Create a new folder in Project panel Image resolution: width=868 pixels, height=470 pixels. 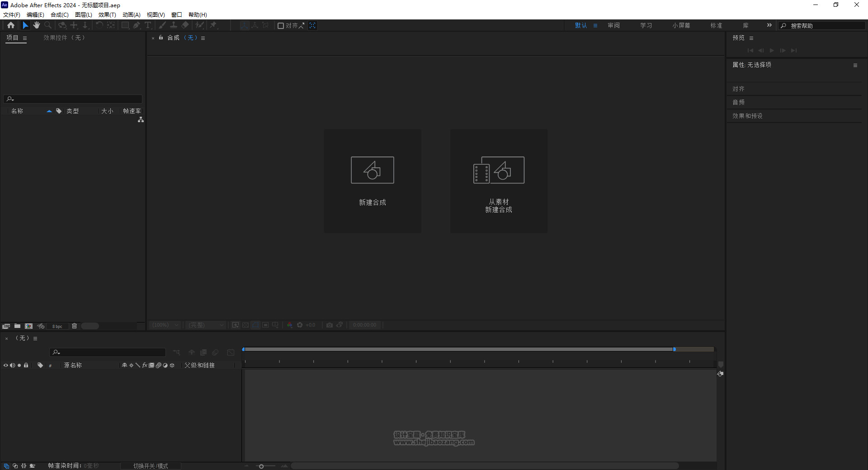click(x=17, y=326)
